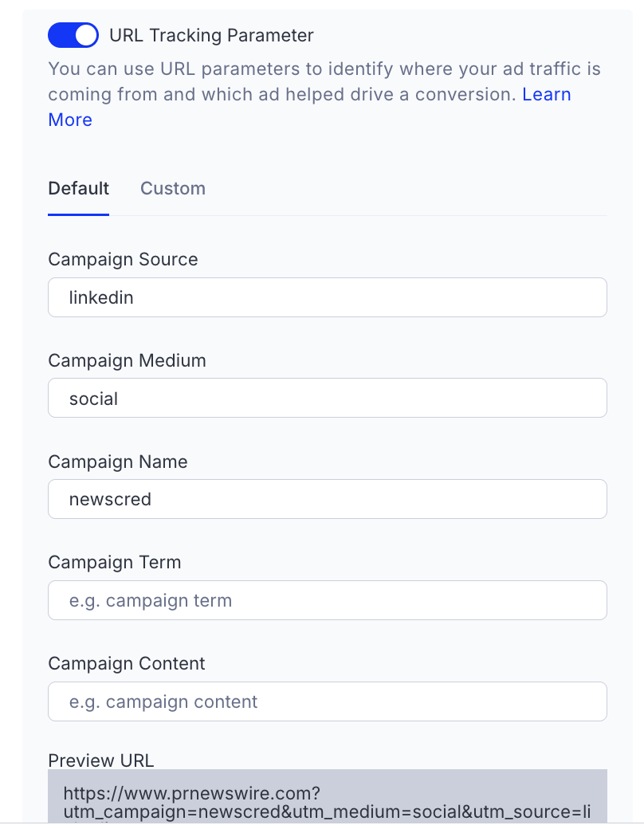This screenshot has width=644, height=829.
Task: Click the Preview URL heading label
Action: [100, 760]
